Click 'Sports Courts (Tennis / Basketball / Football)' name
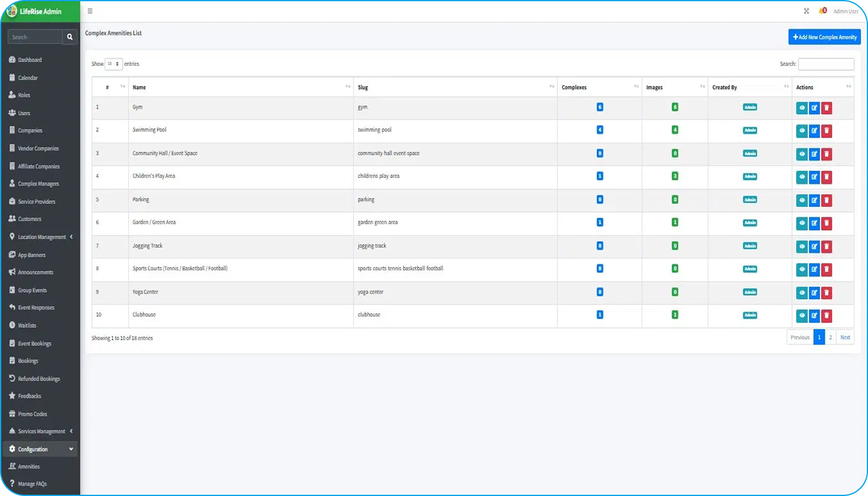 tap(180, 268)
